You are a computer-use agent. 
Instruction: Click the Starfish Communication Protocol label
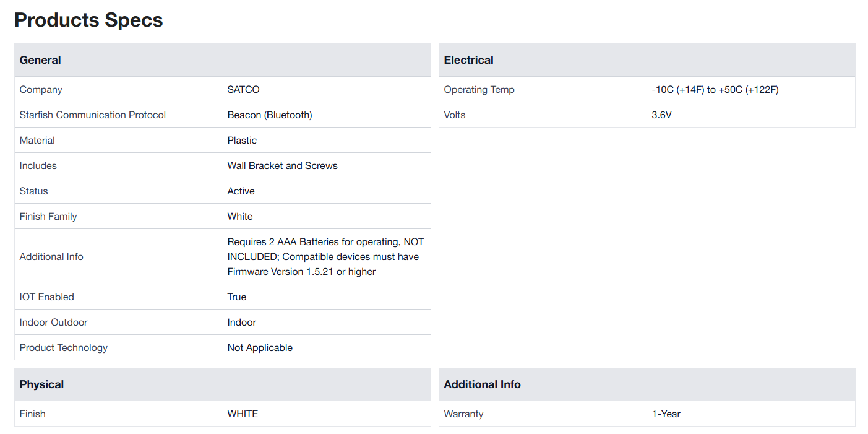[x=92, y=115]
